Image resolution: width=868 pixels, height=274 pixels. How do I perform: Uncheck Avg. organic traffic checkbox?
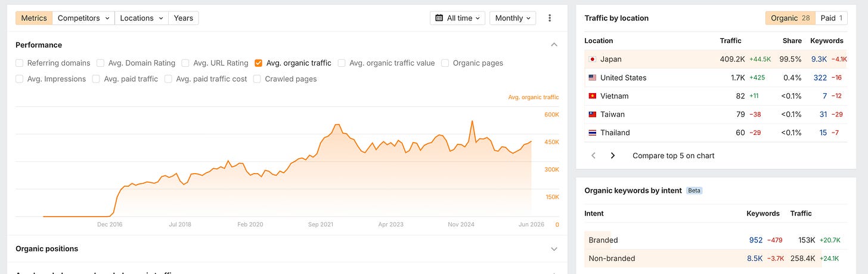coord(258,63)
